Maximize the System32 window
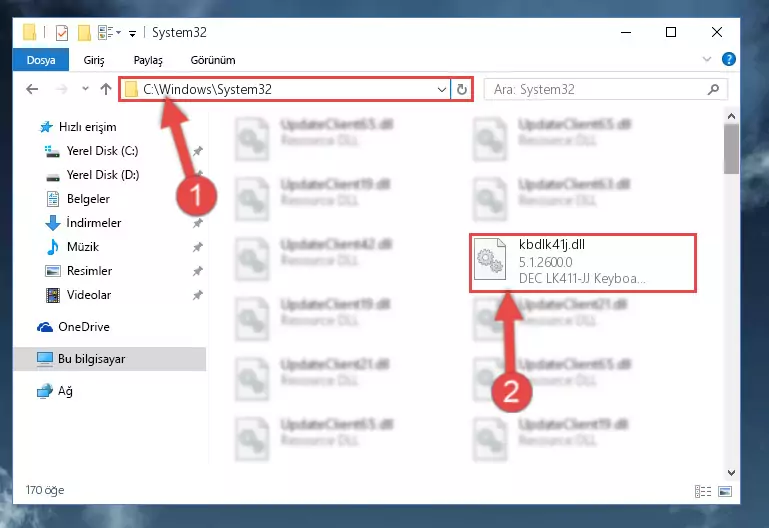Viewport: 769px width, 528px height. coord(671,32)
